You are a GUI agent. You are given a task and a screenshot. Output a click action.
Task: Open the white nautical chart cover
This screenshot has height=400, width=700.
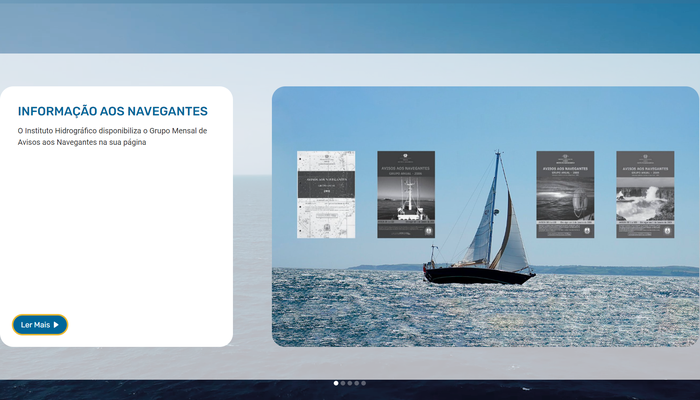coord(326,194)
